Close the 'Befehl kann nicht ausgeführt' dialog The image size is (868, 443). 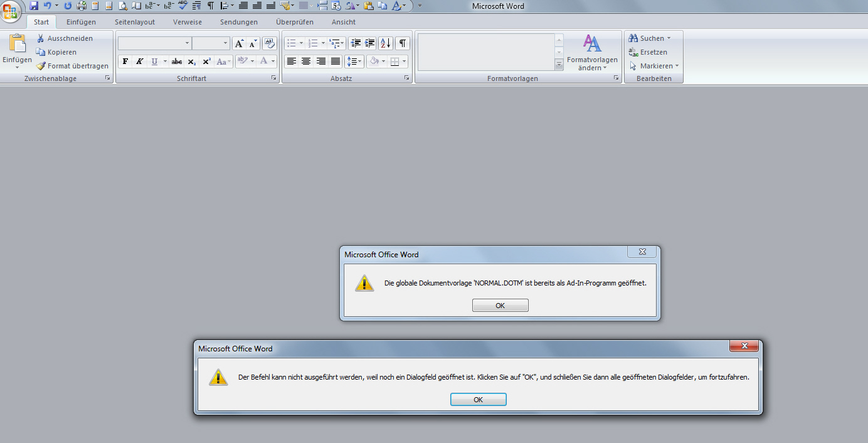[744, 346]
